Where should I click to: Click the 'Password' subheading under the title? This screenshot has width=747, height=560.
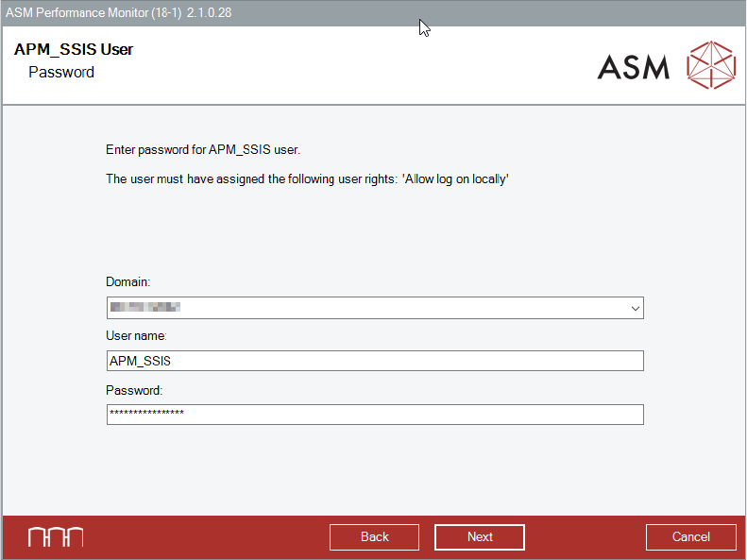click(x=61, y=72)
